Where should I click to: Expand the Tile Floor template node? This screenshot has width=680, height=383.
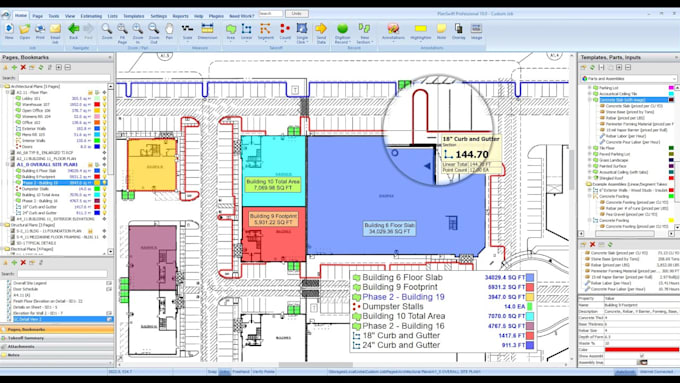(590, 148)
